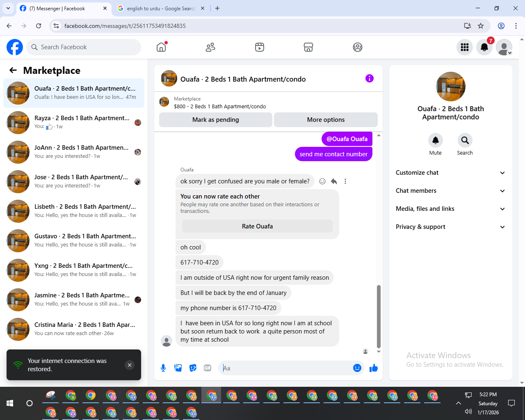Open Notifications bell with 7 badge
Image resolution: width=525 pixels, height=420 pixels.
tap(484, 47)
